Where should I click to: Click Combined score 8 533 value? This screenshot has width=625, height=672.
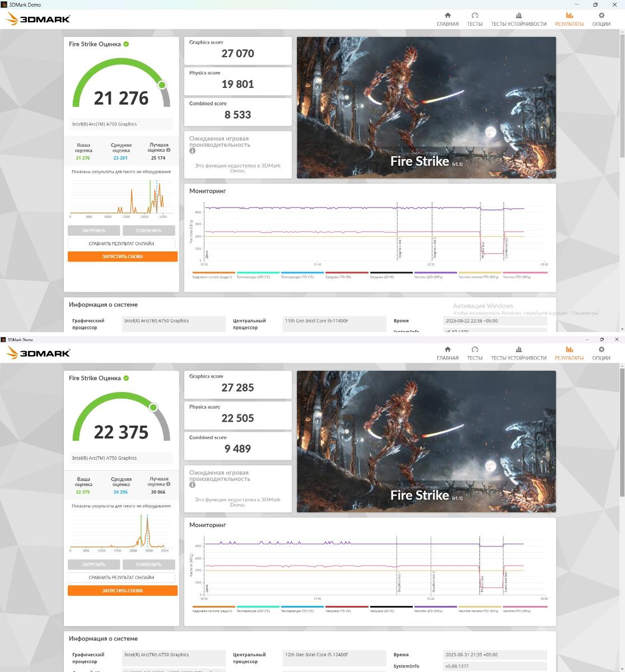(237, 115)
